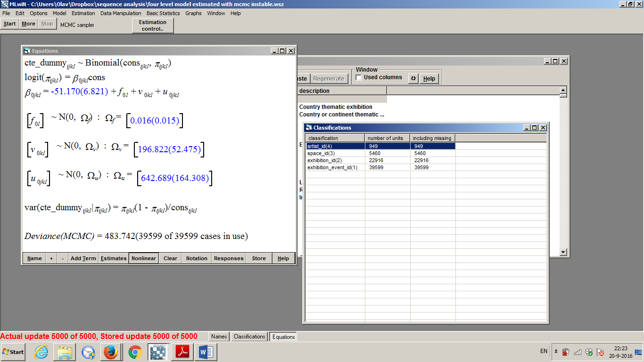Show hidden system tray icons
Viewport: 644px width, 362px height.
click(556, 352)
